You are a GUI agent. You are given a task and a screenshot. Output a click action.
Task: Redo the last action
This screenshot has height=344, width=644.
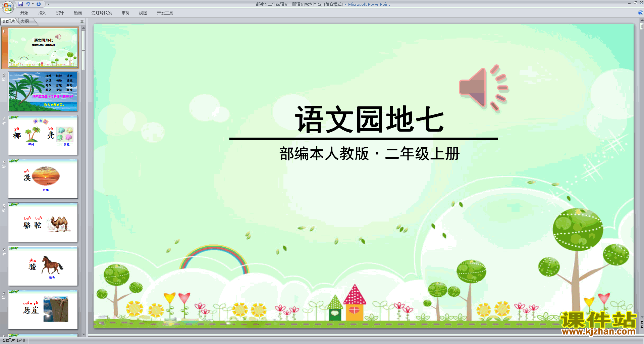coord(39,4)
